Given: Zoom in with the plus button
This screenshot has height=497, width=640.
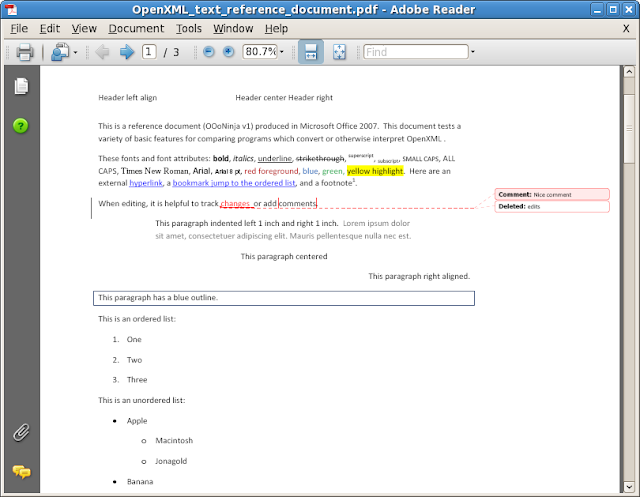Looking at the screenshot, I should (x=229, y=52).
